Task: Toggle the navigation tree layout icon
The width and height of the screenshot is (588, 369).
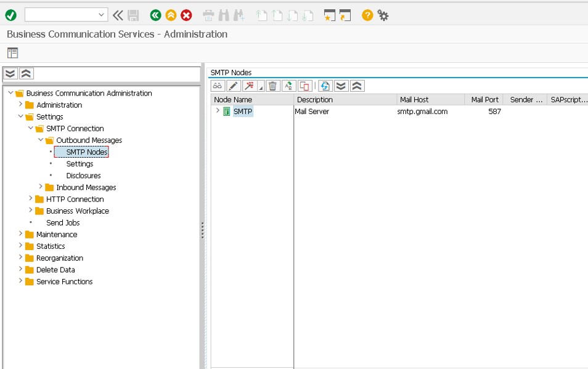Action: [13, 53]
